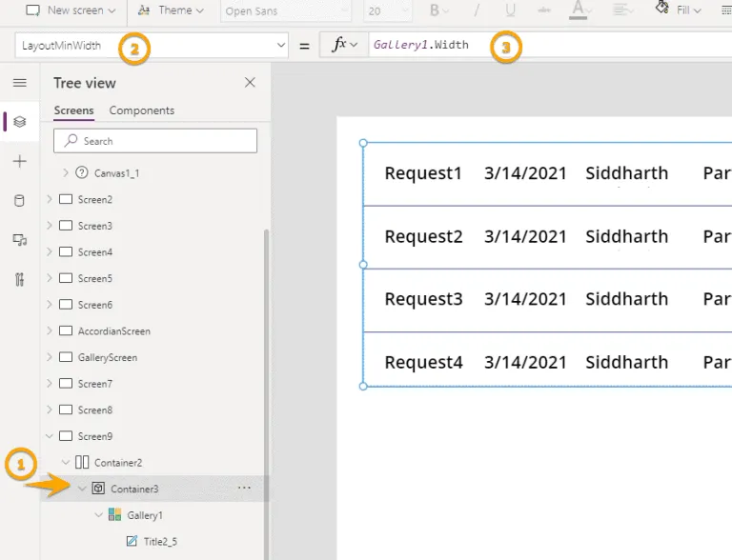Open the Media icon in left sidebar
732x560 pixels.
click(x=19, y=240)
